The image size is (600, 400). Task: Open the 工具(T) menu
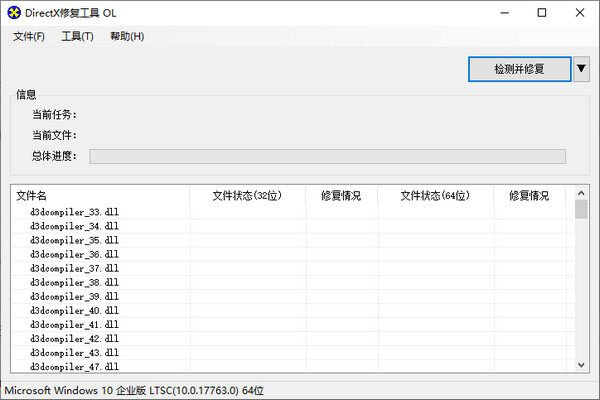click(77, 36)
